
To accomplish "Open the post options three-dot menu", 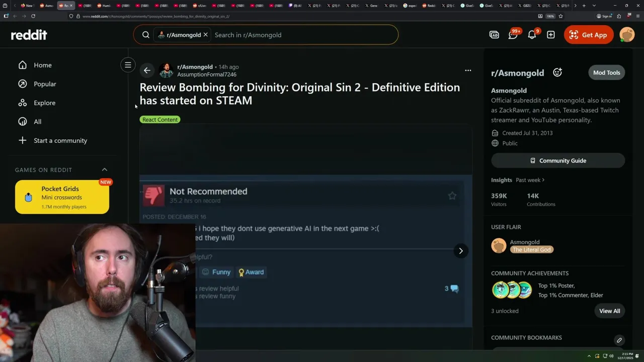I will click(468, 70).
